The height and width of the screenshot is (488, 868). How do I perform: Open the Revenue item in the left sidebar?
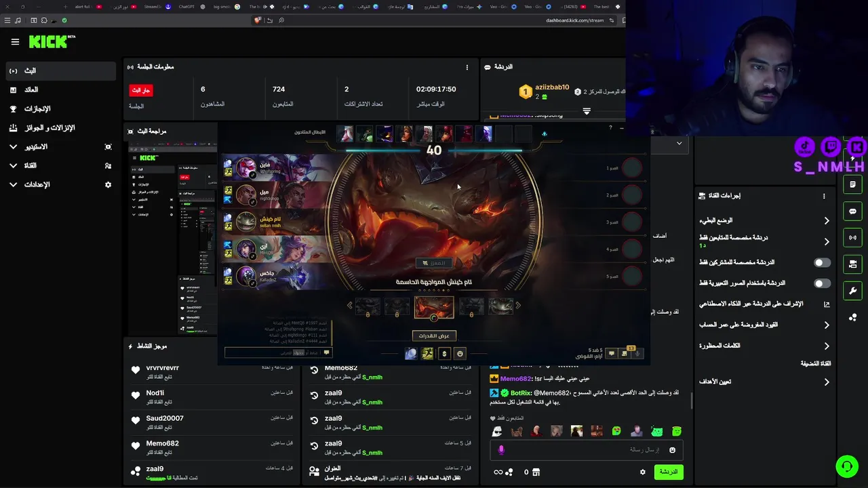point(61,89)
